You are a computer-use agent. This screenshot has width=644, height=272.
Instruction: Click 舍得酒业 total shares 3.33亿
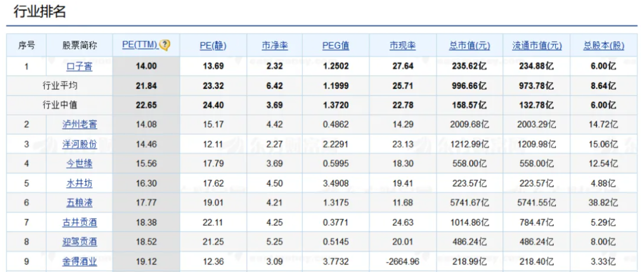(604, 261)
